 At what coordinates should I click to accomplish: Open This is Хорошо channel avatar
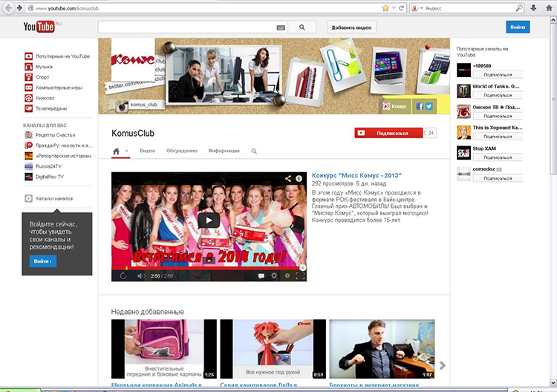[x=463, y=132]
